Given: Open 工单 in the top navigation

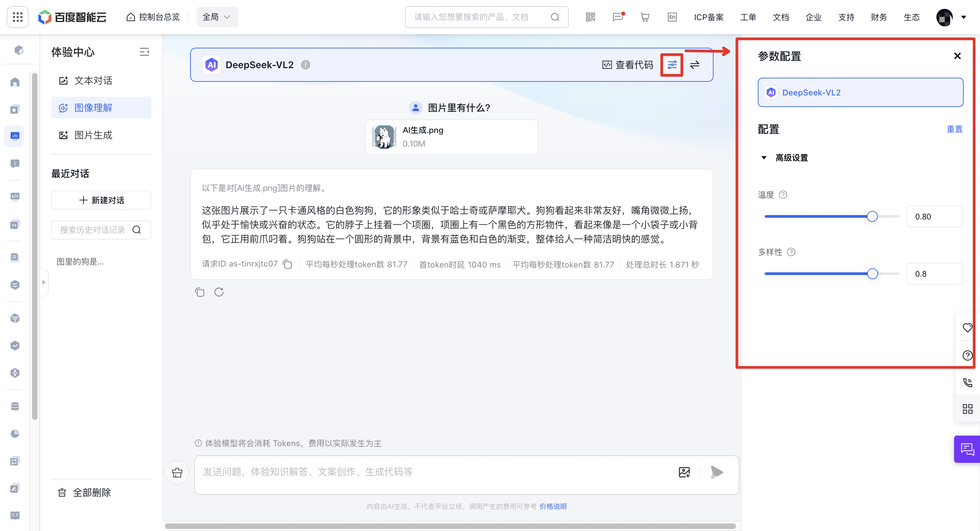Looking at the screenshot, I should click(x=748, y=17).
